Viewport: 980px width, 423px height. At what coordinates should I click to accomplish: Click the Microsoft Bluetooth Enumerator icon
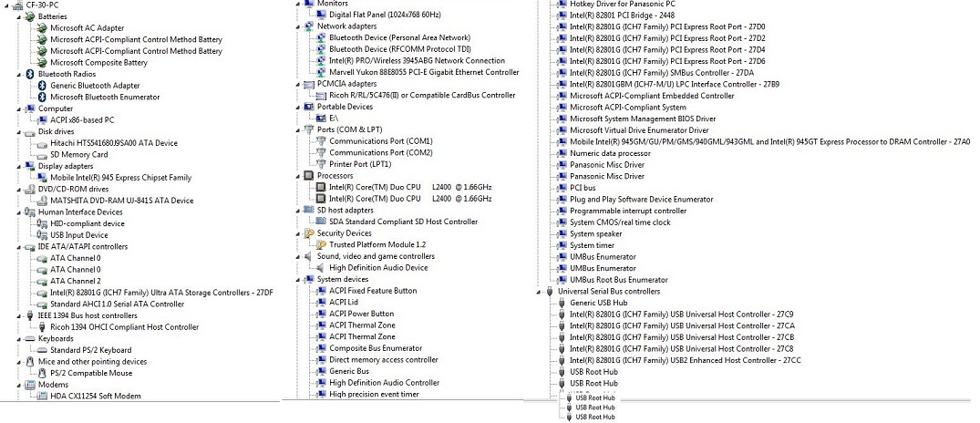43,97
